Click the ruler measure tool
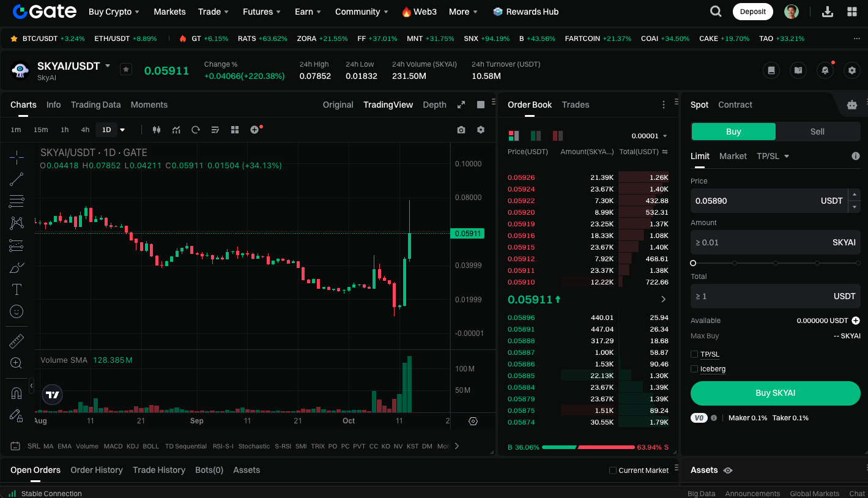Screen dimensions: 868x498 [17, 341]
